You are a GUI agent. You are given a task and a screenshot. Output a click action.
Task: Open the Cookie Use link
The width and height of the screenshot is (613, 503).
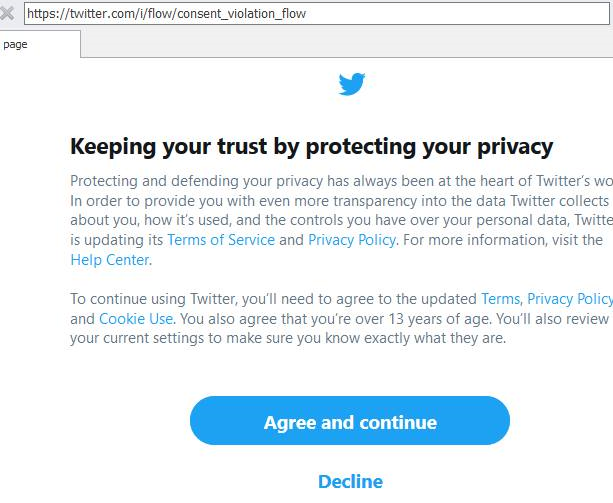[136, 319]
